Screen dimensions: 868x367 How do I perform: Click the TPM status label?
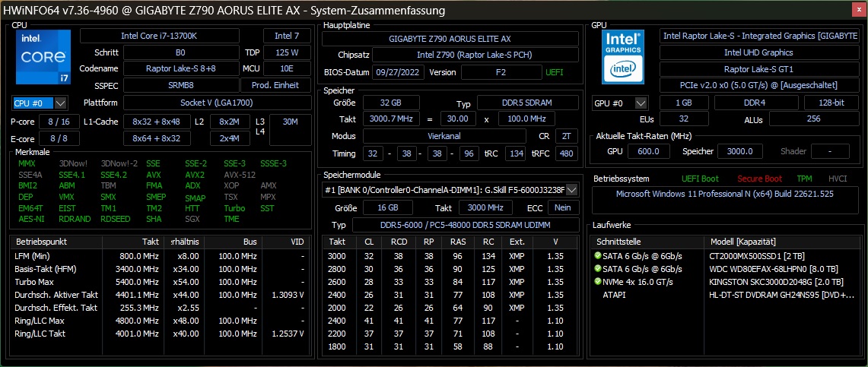click(804, 179)
